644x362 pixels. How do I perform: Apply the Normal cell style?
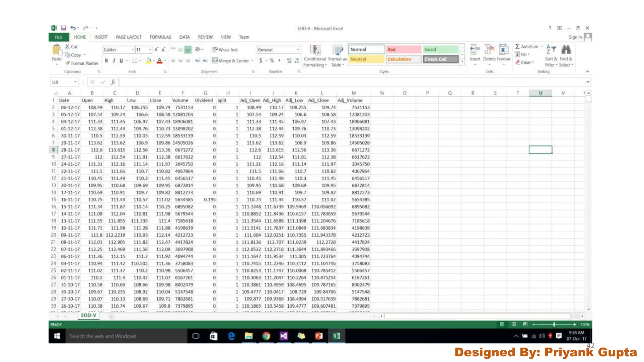(367, 49)
